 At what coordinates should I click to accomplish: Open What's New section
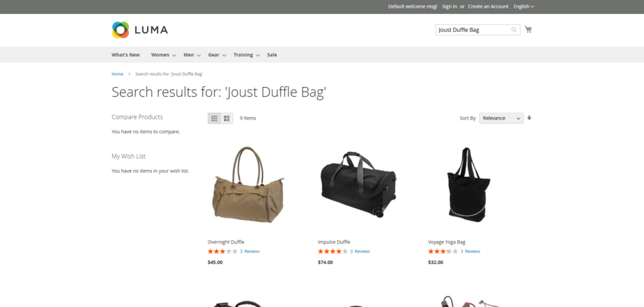tap(125, 55)
